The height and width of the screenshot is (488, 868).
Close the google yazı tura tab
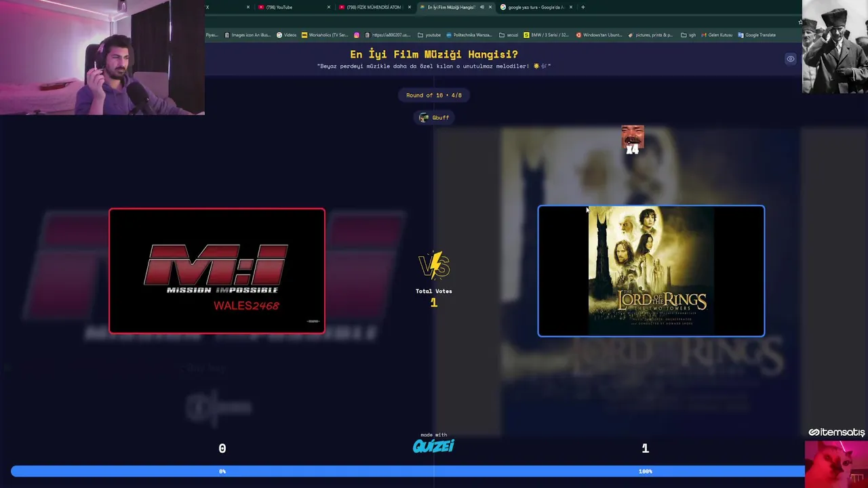(x=571, y=7)
